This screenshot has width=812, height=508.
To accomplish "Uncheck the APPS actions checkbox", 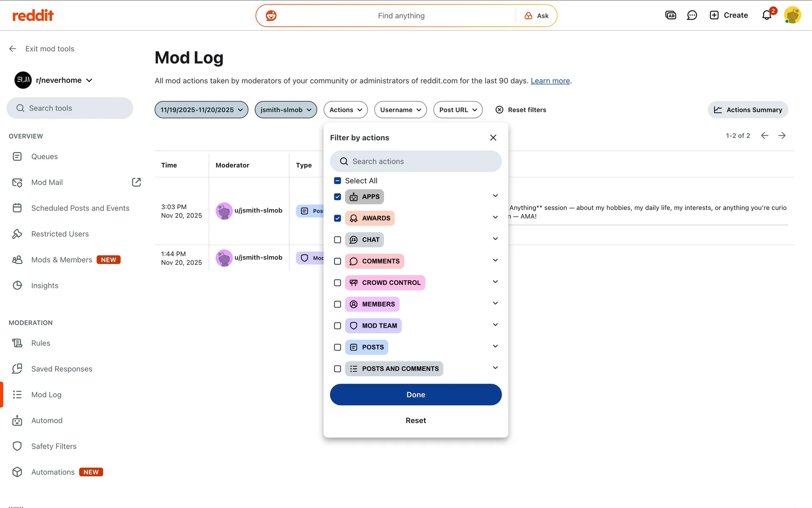I will 337,197.
